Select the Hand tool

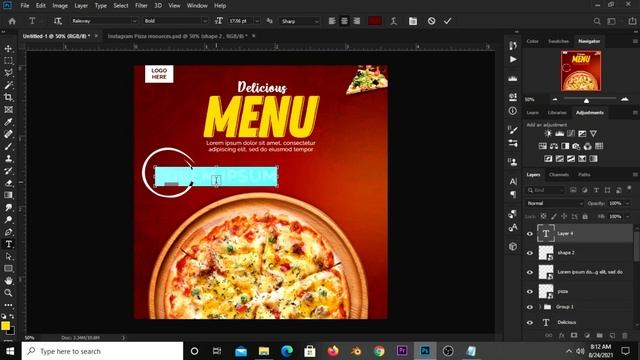(x=8, y=281)
